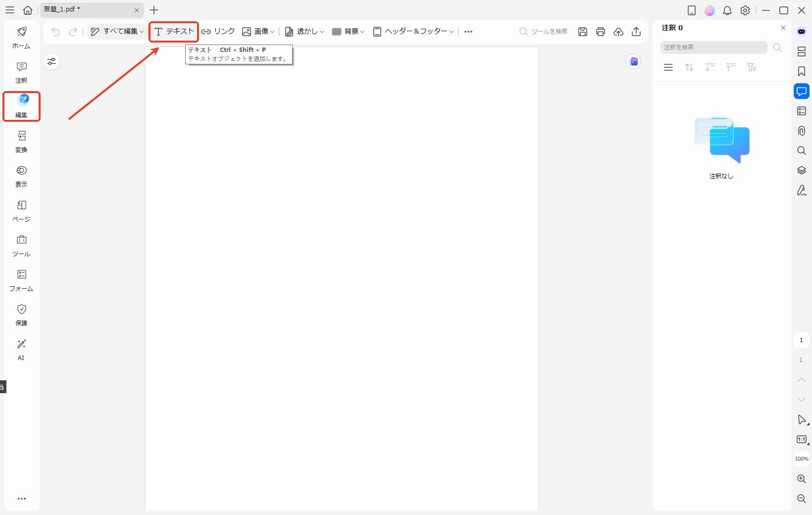Toggle the layers panel icon

pos(801,170)
